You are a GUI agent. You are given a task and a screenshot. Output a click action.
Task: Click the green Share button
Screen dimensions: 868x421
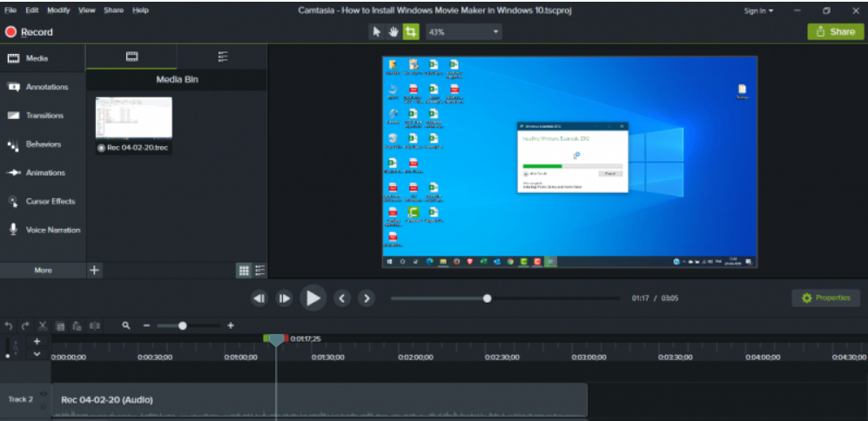coord(835,31)
